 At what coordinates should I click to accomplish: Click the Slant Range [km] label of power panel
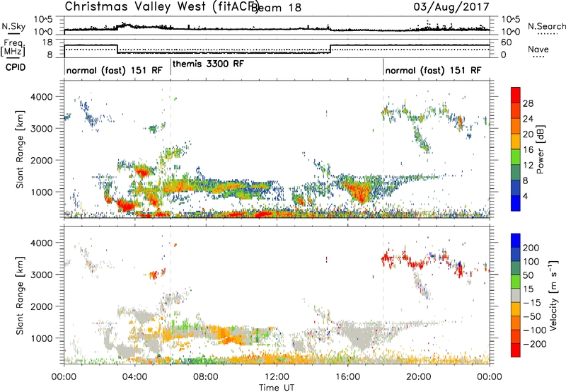(20, 149)
